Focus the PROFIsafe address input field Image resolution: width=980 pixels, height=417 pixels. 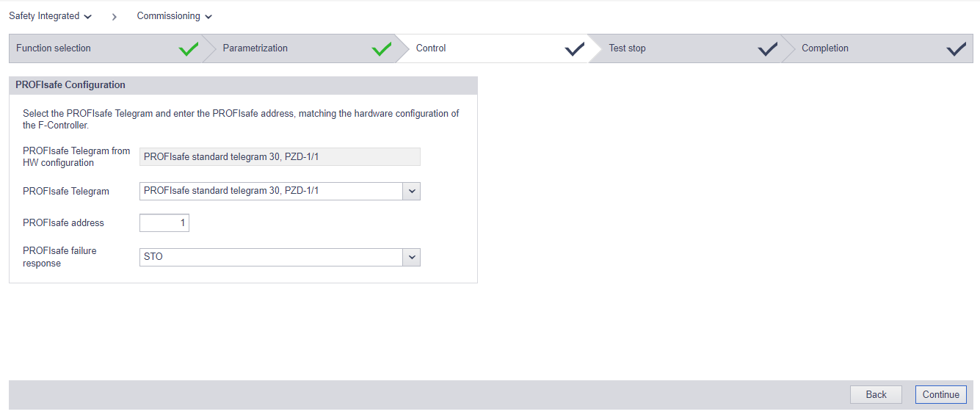pos(164,222)
